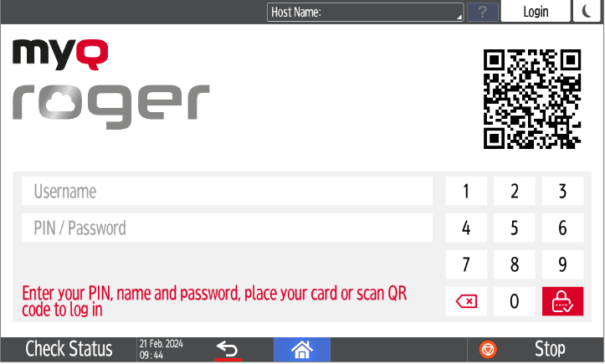The width and height of the screenshot is (605, 364).
Task: Tap the Login button in top bar
Action: click(536, 11)
